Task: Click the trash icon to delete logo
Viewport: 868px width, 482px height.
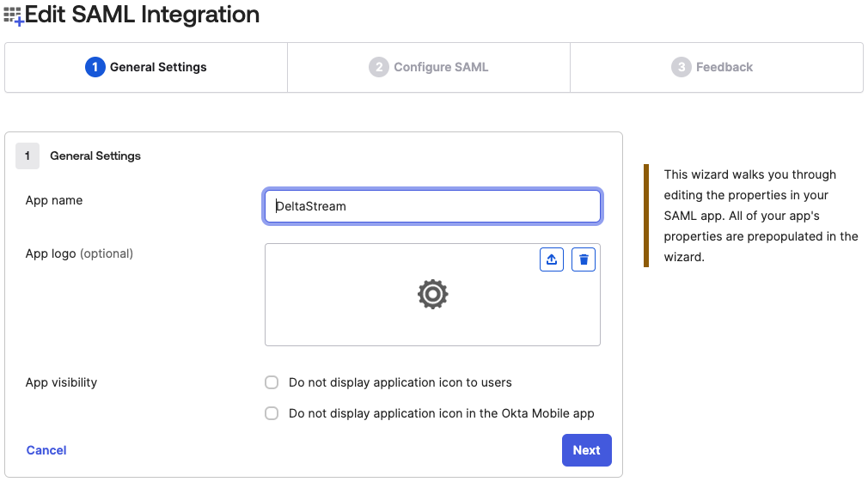Action: [x=584, y=259]
